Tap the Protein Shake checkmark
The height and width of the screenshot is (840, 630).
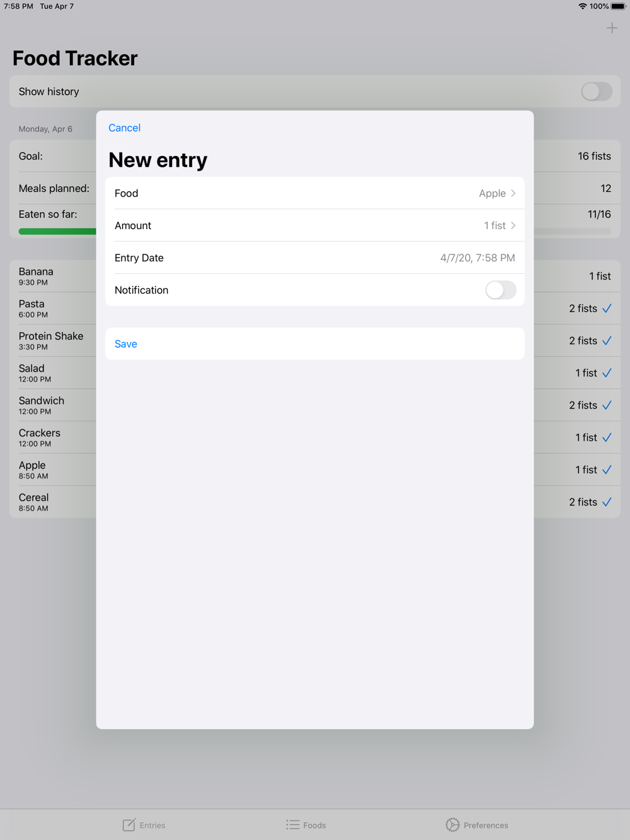607,341
